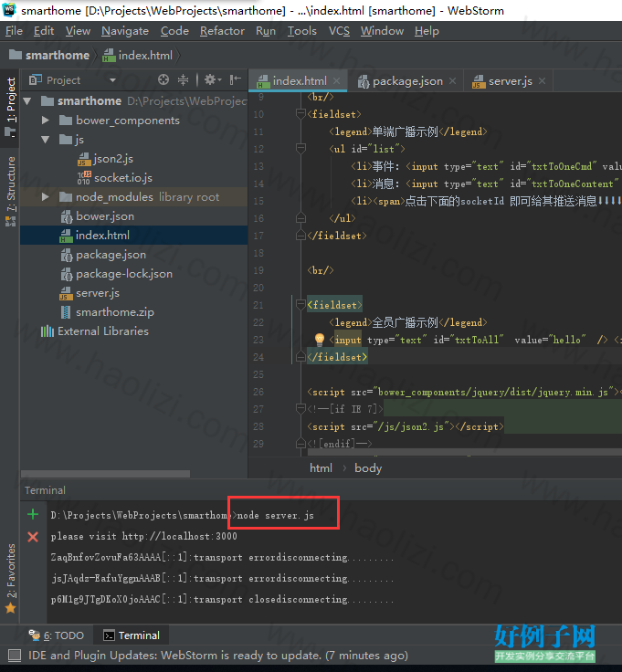Click the editor horizontal scrollbar
Screen dimensions: 622x672
[x=465, y=452]
